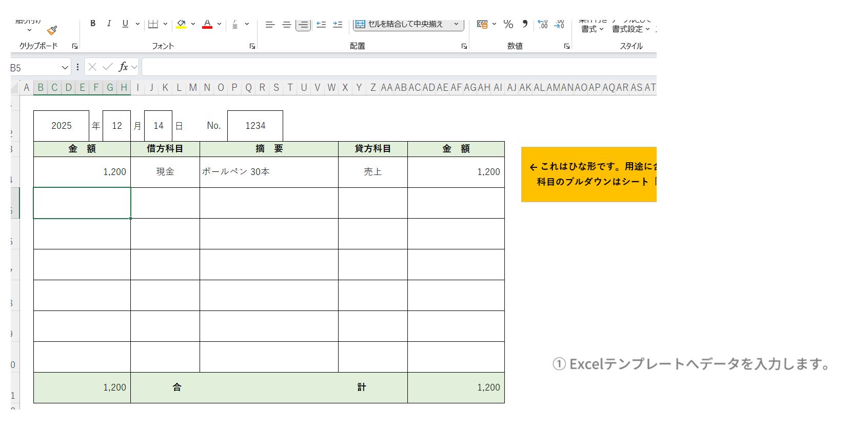Click the increase indent icon
Viewport: 868px width, 428px height.
pos(338,24)
